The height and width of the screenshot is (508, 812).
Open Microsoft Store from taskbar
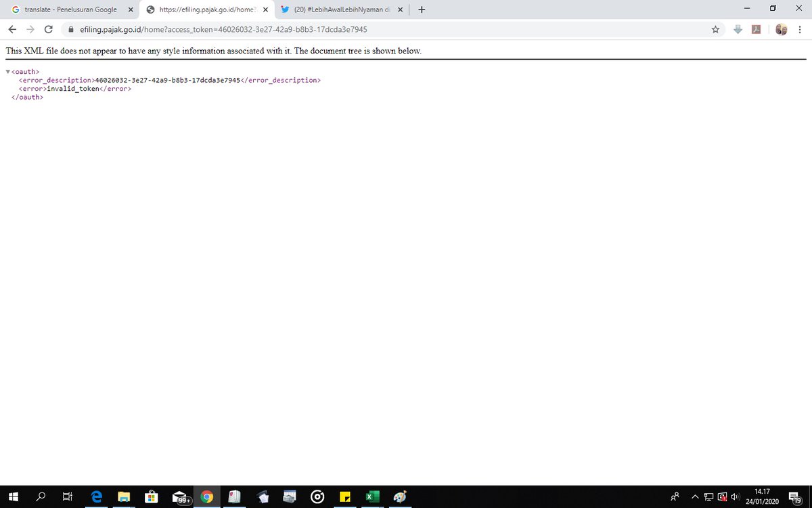[x=152, y=496]
